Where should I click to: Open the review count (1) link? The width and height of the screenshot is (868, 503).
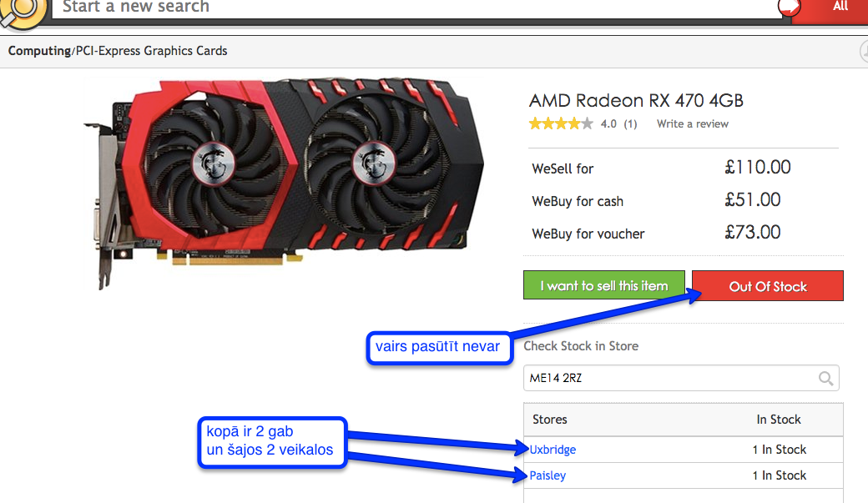pos(630,124)
